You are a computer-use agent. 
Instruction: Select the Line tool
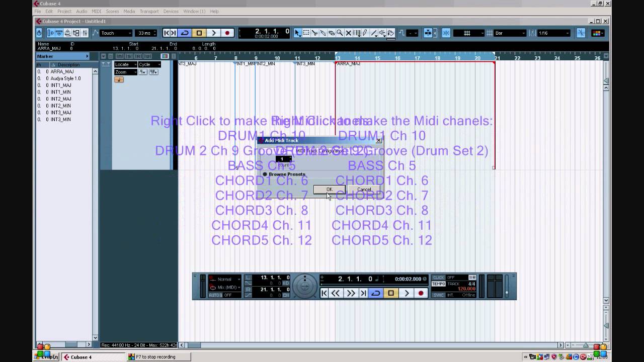pyautogui.click(x=374, y=33)
